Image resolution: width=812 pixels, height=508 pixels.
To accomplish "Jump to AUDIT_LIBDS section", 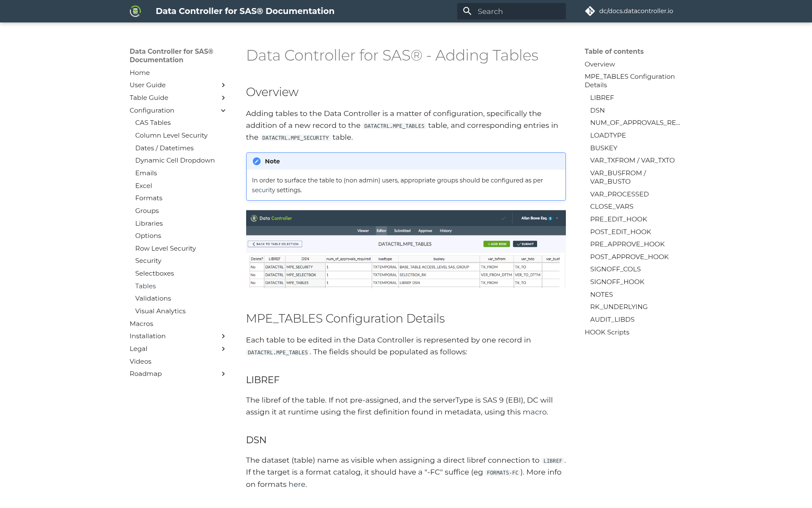I will tap(612, 320).
